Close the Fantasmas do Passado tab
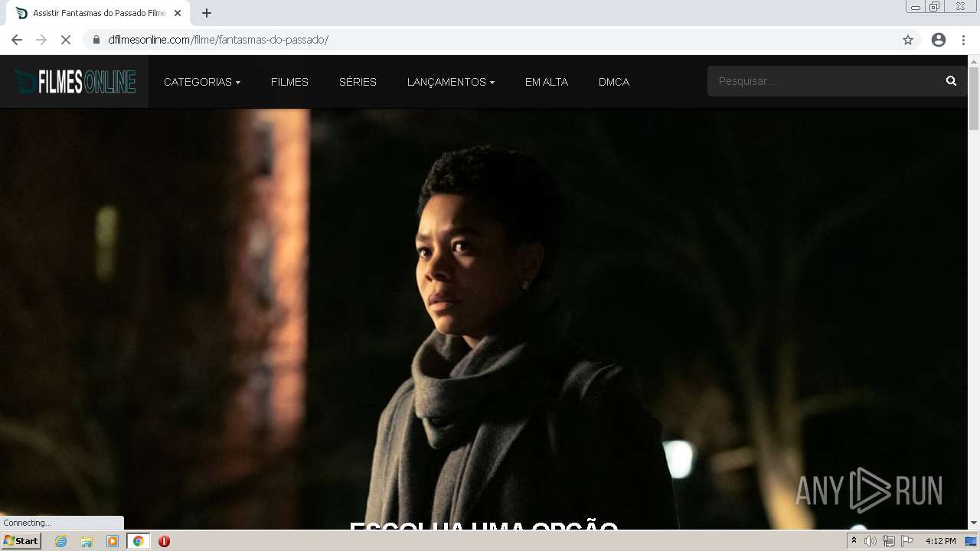Viewport: 980px width, 551px height. (x=178, y=13)
